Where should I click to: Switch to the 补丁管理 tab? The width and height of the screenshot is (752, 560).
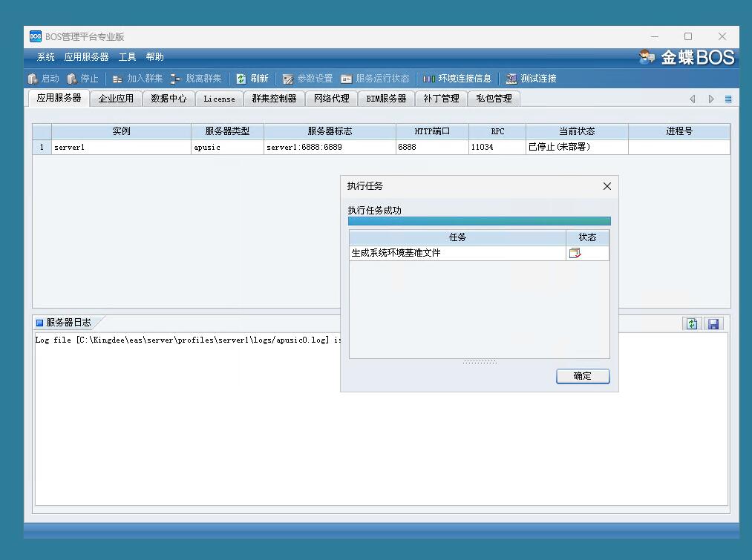441,99
